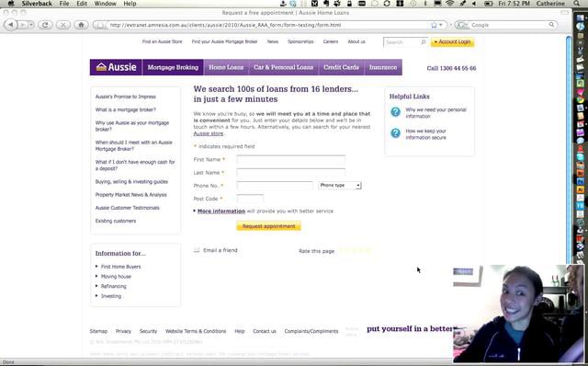Select the Credit Cards tab
588x366 pixels.
point(341,67)
